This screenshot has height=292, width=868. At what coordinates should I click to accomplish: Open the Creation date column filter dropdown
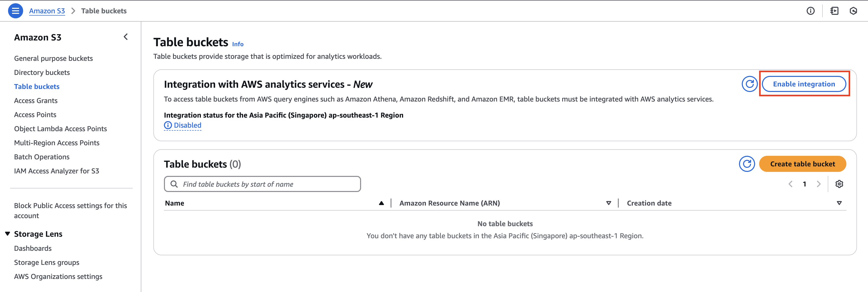839,203
